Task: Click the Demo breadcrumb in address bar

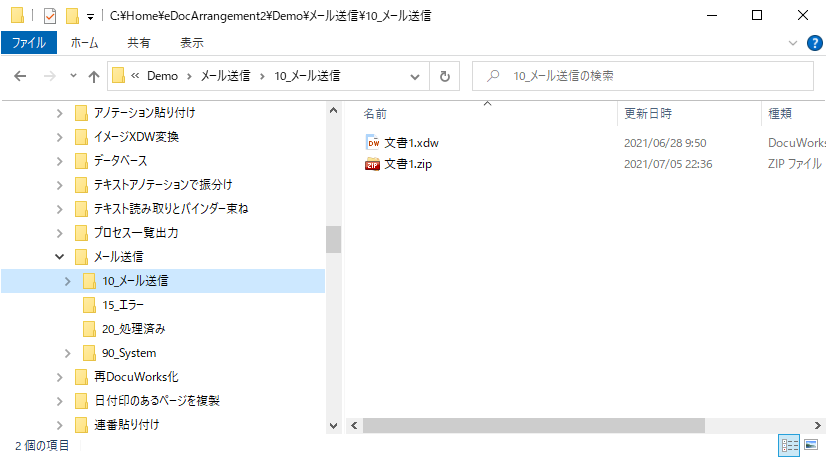Action: click(162, 76)
